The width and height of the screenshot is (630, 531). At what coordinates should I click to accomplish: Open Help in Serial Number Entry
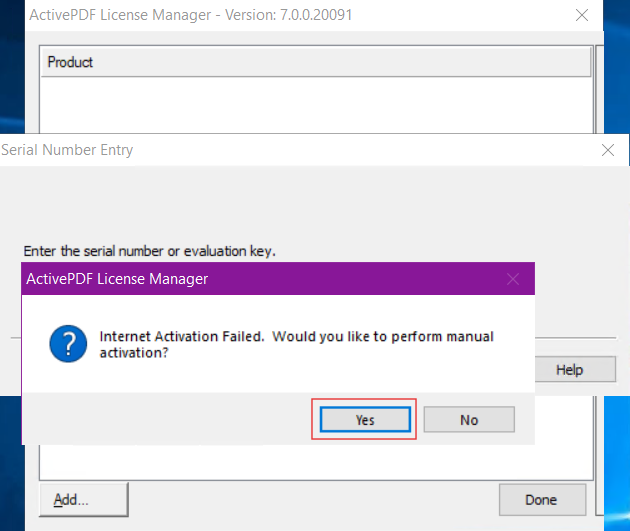575,369
